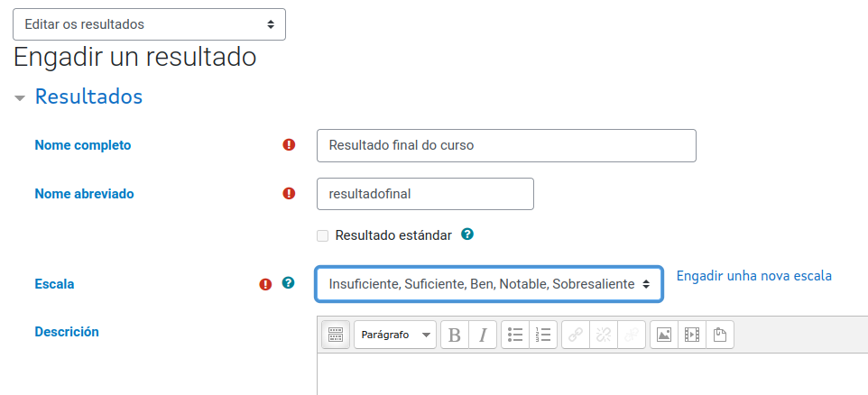Open help for Resultado estándar

467,234
